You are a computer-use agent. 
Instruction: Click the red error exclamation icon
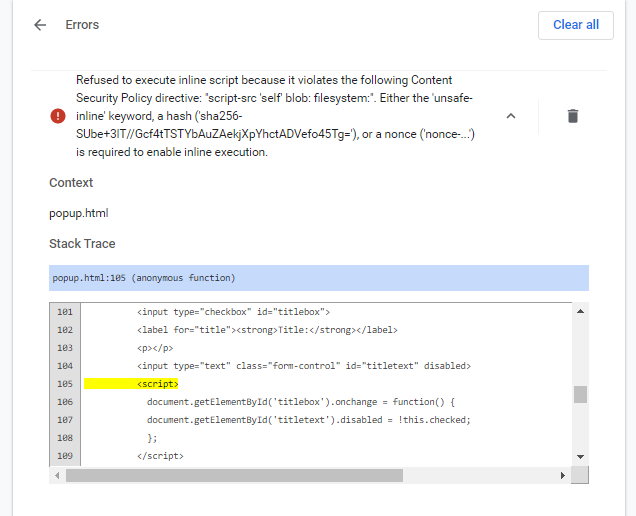pos(58,116)
